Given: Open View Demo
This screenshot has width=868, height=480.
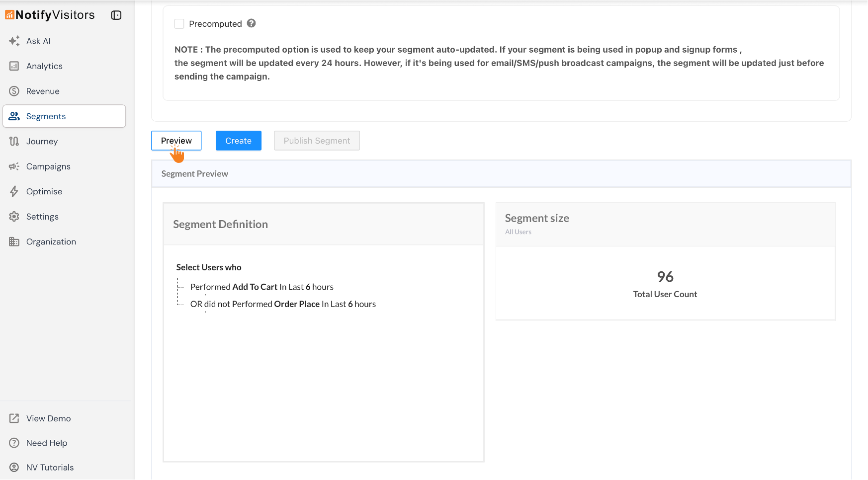Looking at the screenshot, I should 48,418.
